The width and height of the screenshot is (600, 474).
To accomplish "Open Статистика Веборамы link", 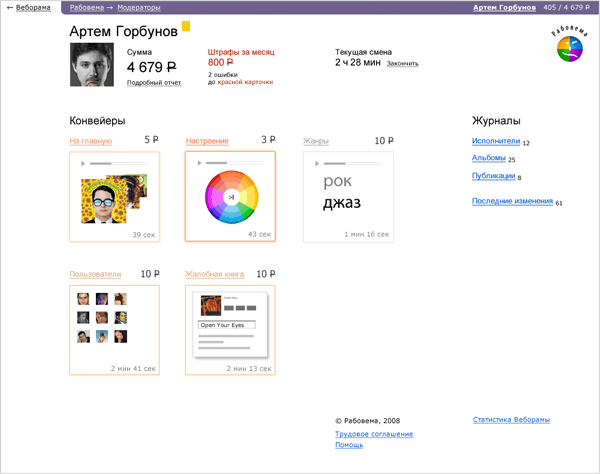I will pos(511,420).
